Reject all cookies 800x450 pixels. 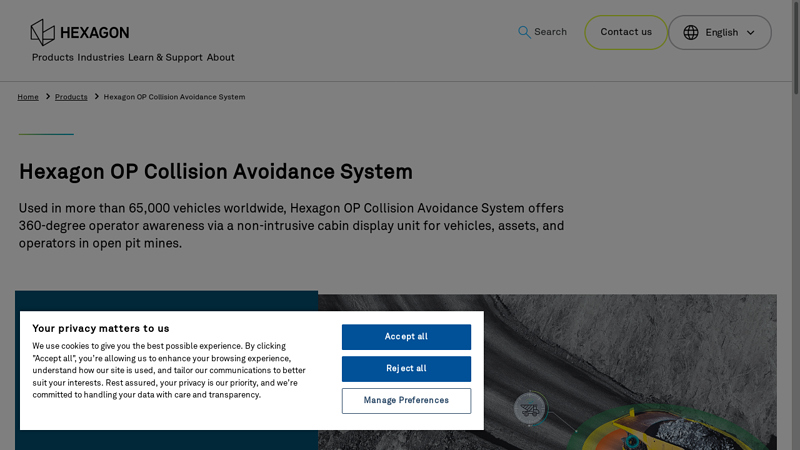tap(406, 368)
